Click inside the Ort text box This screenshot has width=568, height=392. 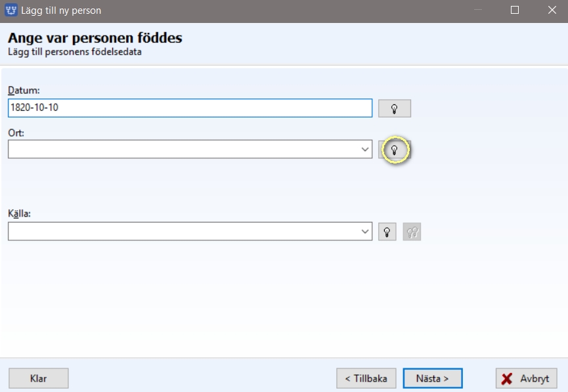pos(183,149)
